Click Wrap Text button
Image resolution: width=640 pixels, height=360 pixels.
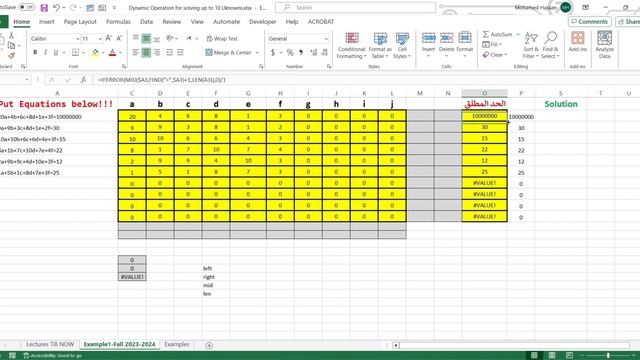[222, 38]
